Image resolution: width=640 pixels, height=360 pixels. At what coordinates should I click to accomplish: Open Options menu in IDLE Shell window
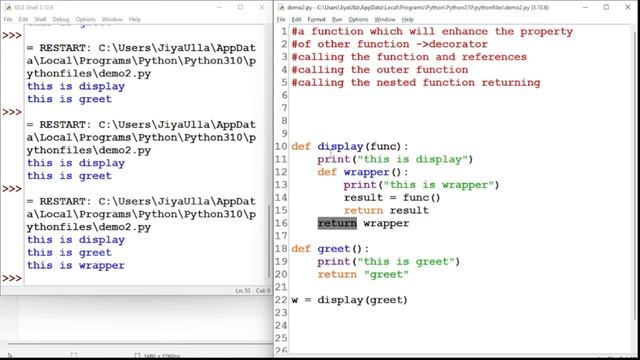pyautogui.click(x=85, y=19)
